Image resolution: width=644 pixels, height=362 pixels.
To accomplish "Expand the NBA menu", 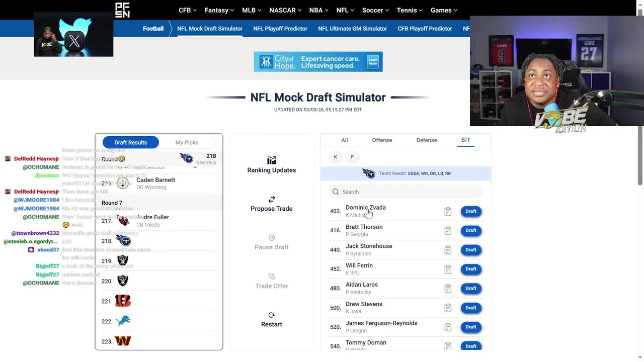I will (x=319, y=10).
